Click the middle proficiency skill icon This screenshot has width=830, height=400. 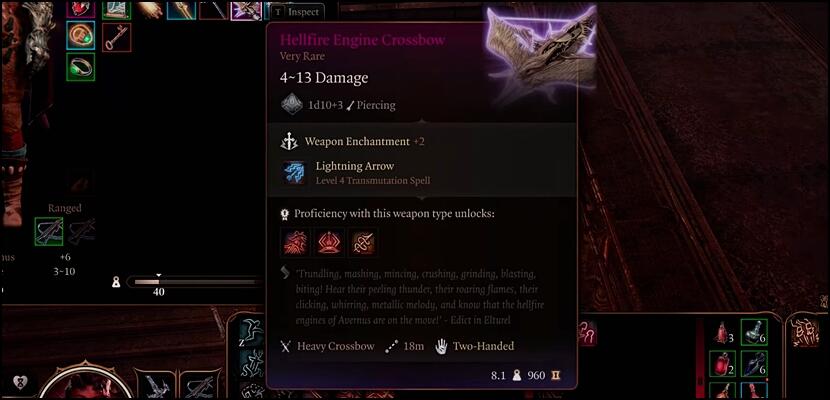(329, 242)
